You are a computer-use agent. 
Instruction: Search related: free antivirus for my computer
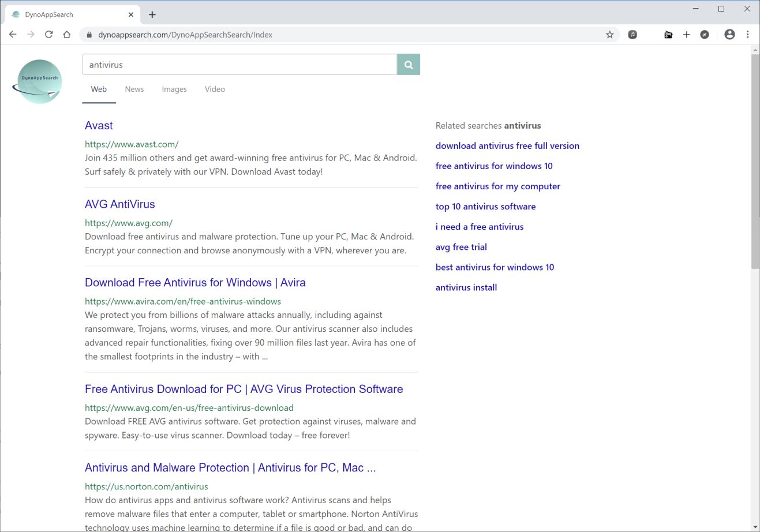[x=498, y=186]
